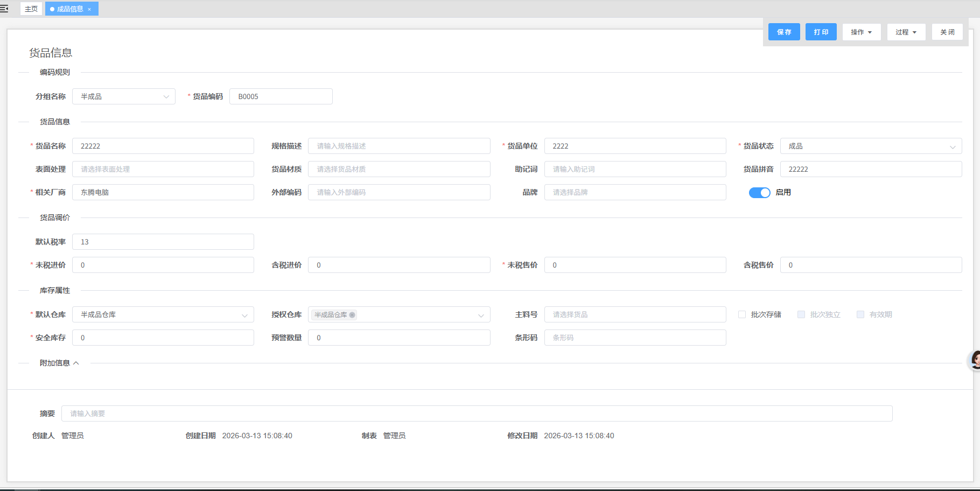Toggle the 启用 switch off

tap(759, 193)
